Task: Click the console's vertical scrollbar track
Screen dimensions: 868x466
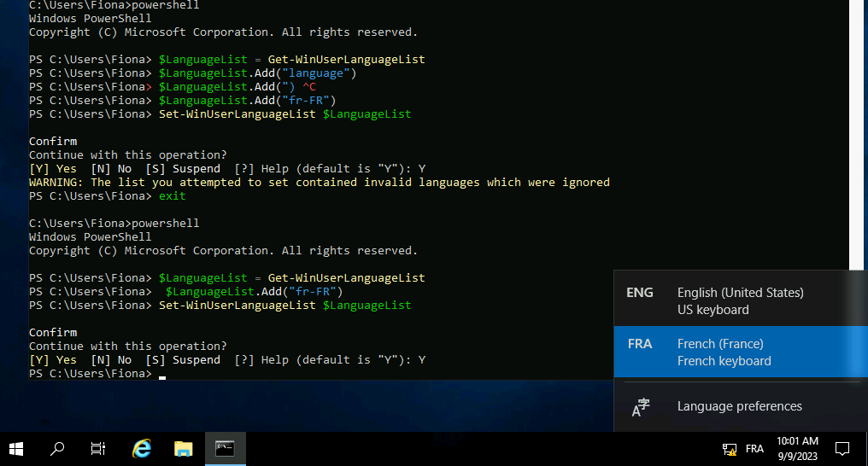Action: [857, 171]
